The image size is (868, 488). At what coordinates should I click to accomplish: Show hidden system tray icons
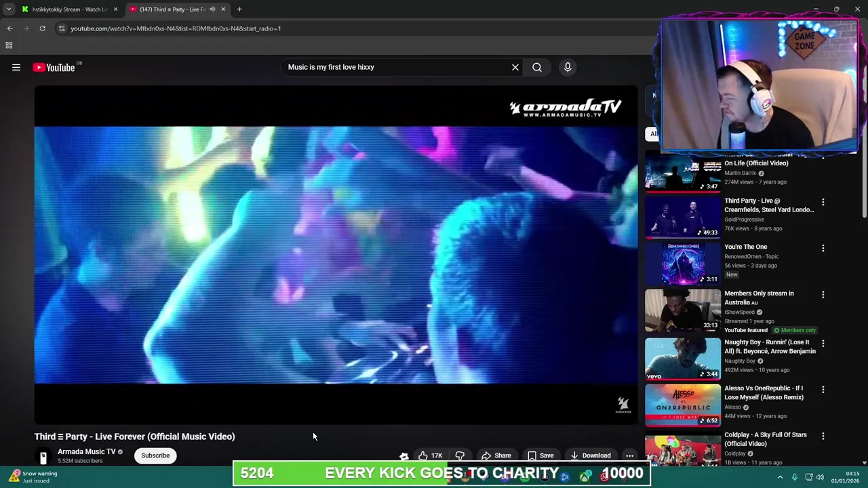click(780, 477)
